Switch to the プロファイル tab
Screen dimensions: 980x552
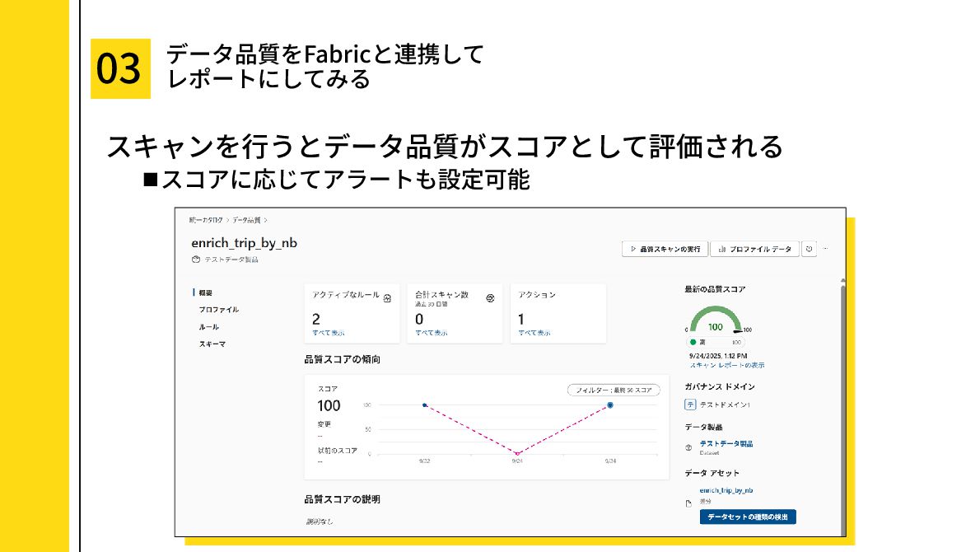click(x=218, y=310)
